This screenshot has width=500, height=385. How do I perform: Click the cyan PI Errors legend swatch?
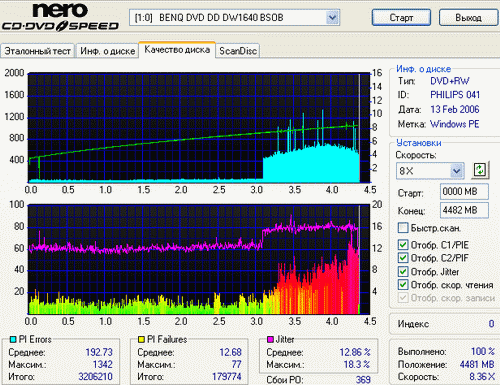point(13,340)
